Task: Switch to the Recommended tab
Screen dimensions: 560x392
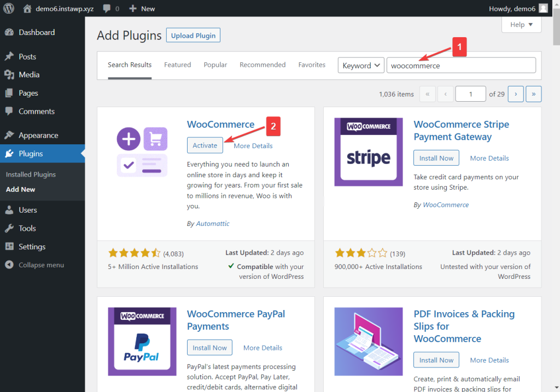Action: [262, 65]
